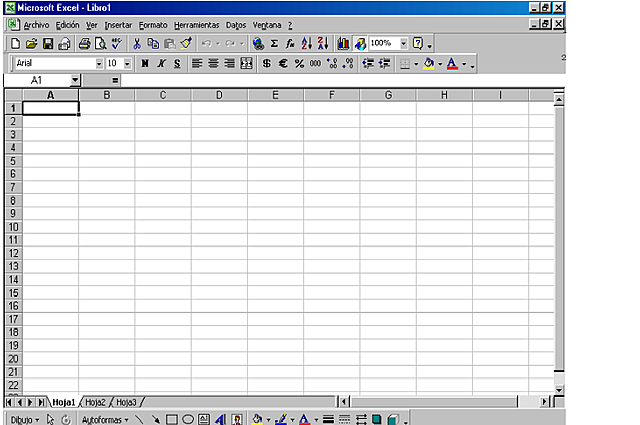This screenshot has width=640, height=425.
Task: Toggle left alignment
Action: point(197,63)
